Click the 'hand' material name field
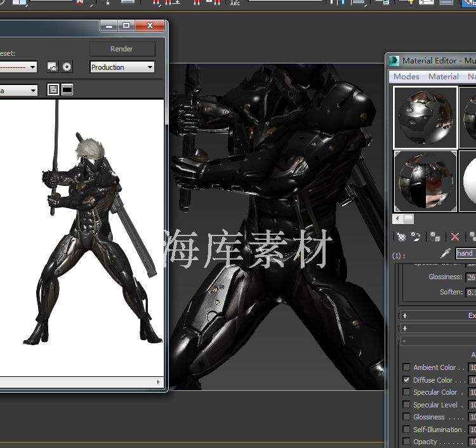Screen dimensions: 476x448 [x=466, y=253]
